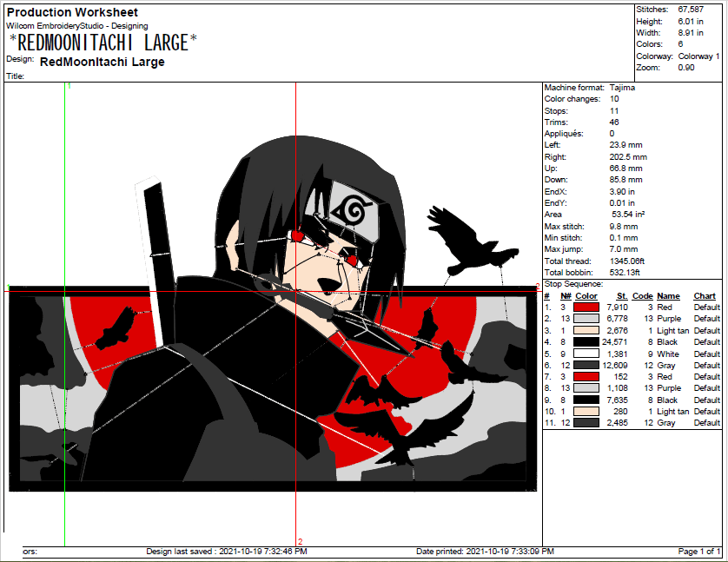728x562 pixels.
Task: Select the machine format 'Tajima'
Action: coord(622,88)
